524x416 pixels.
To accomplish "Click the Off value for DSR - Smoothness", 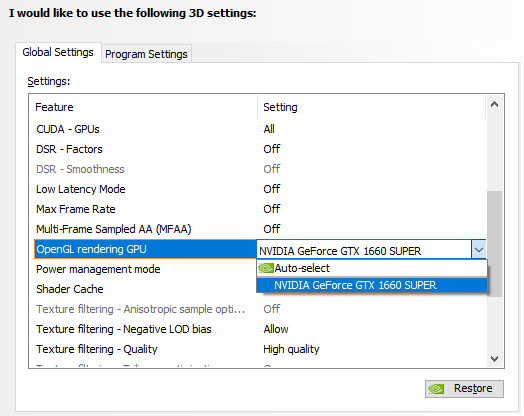I will pos(272,169).
